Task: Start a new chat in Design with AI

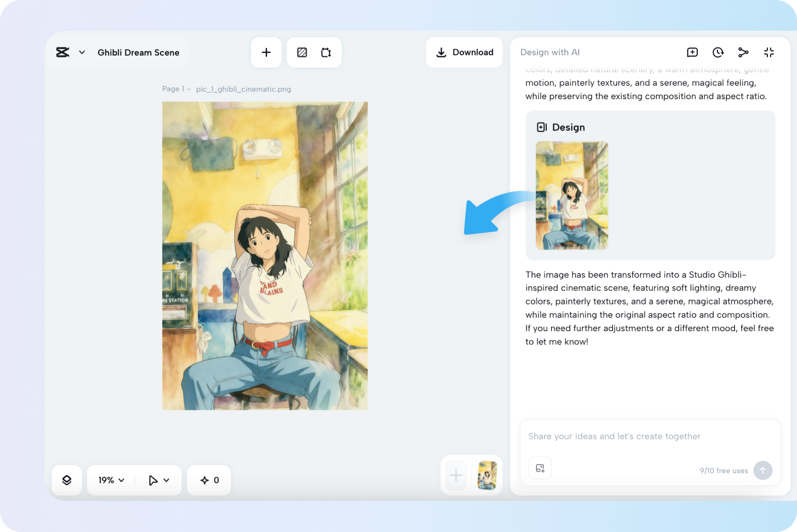Action: click(x=692, y=52)
